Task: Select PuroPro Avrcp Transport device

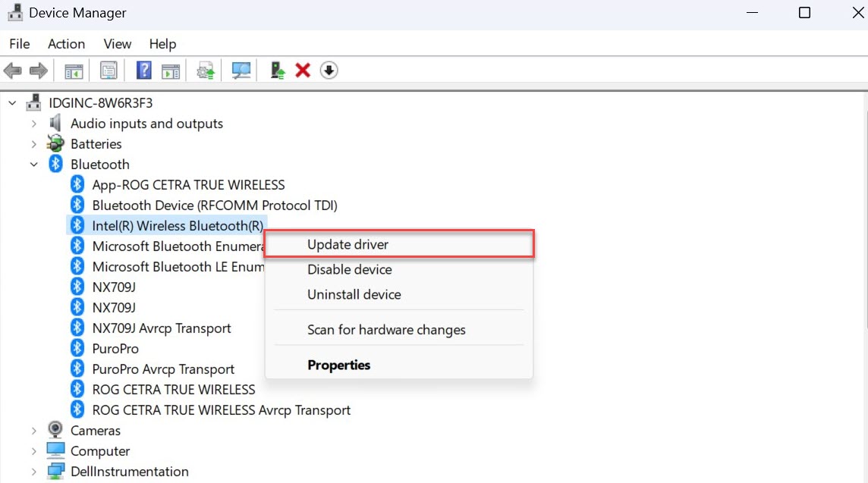Action: 163,369
